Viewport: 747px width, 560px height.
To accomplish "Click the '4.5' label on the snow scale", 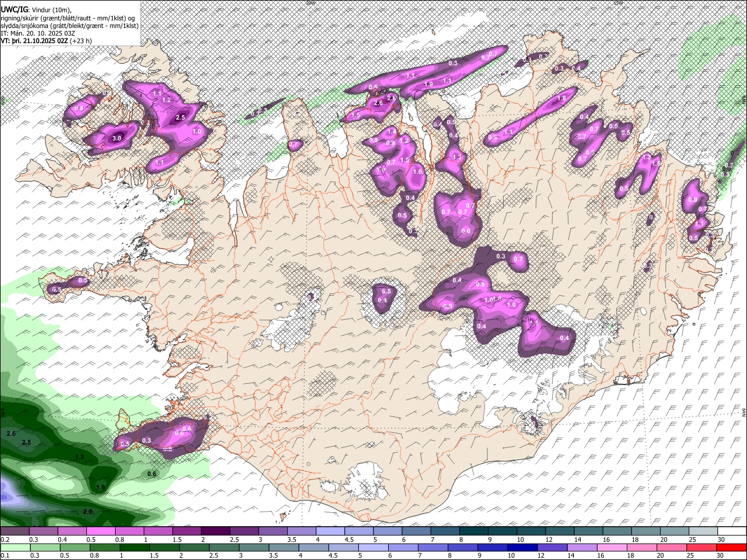I will pyautogui.click(x=349, y=540).
